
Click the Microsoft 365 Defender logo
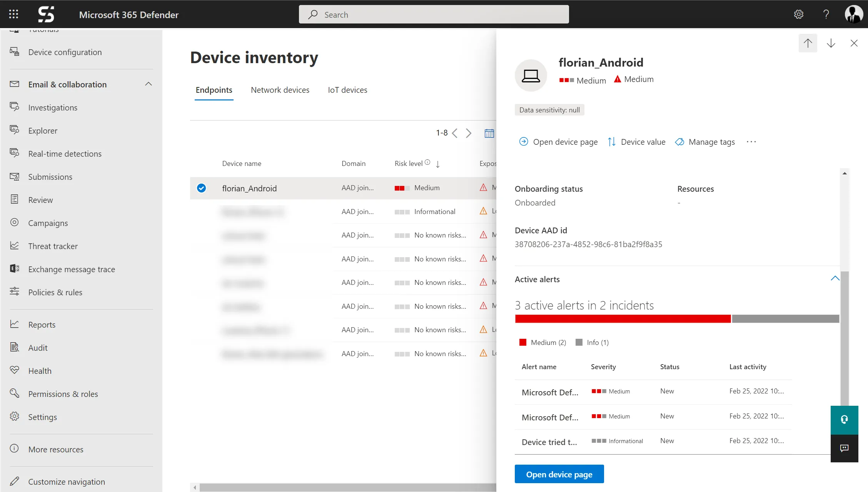click(x=46, y=14)
